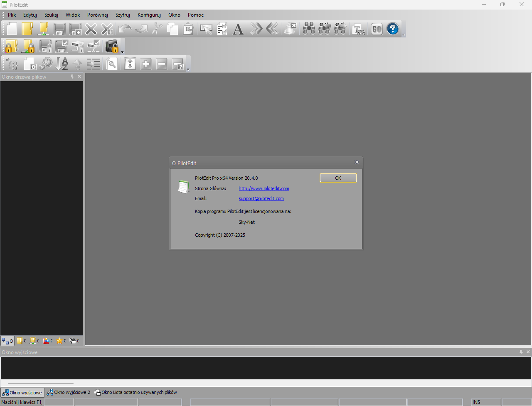Choose the column selection mode cursor icon

[206, 29]
